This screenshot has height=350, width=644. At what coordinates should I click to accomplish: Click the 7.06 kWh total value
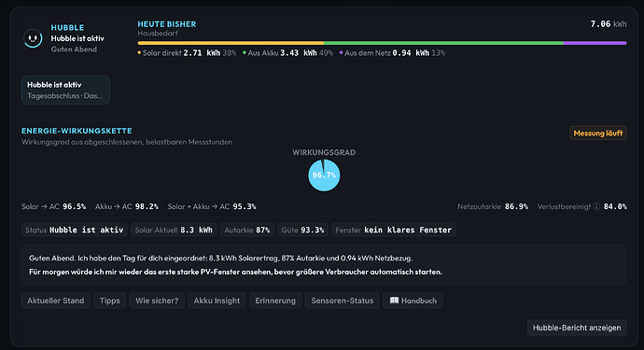(x=609, y=24)
